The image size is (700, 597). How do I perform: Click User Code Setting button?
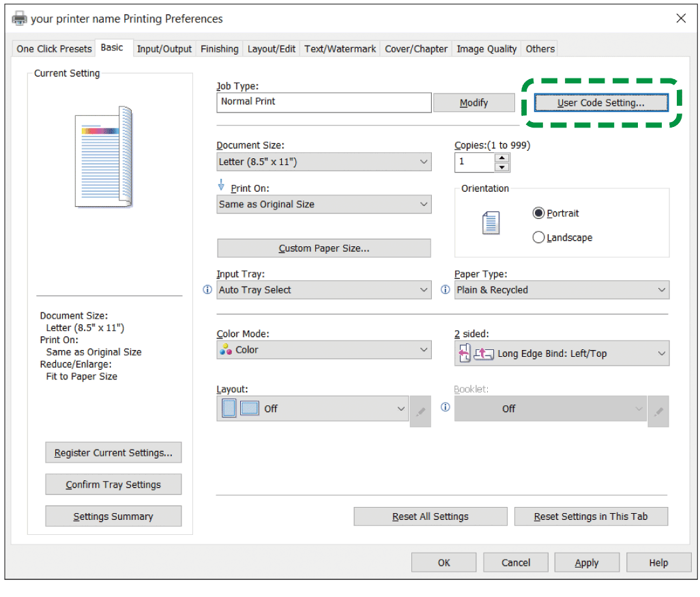point(600,102)
